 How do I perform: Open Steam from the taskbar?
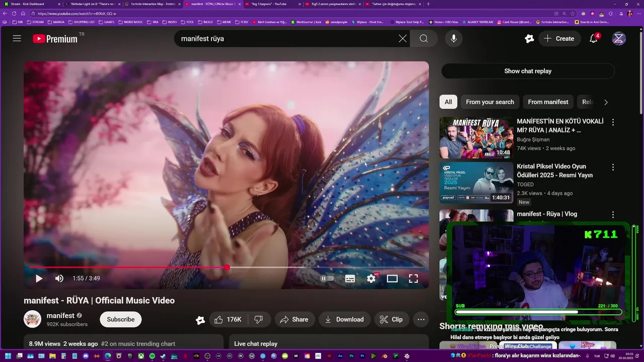point(163,356)
